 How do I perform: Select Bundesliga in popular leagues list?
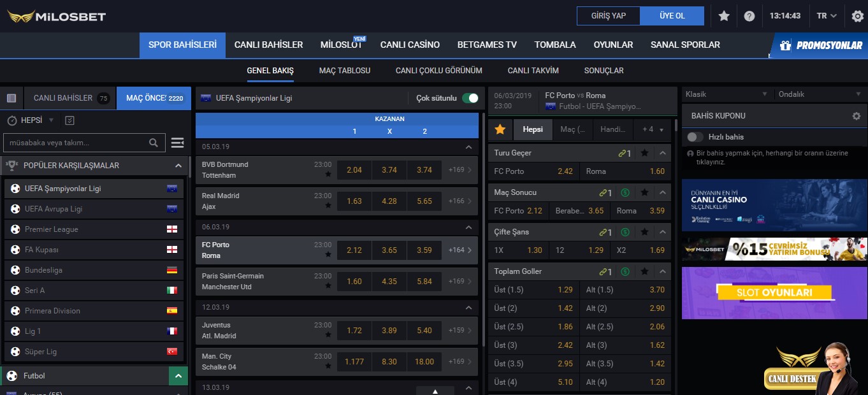[x=94, y=270]
